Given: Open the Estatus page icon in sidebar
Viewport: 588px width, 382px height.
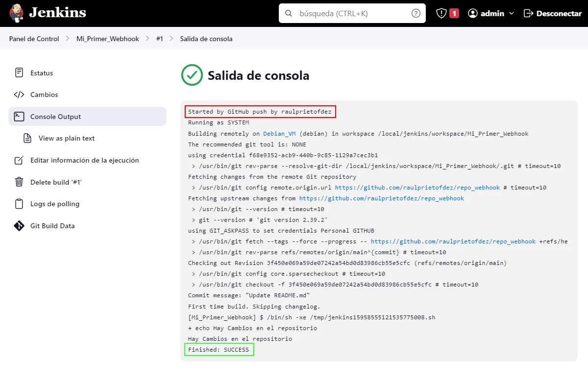Looking at the screenshot, I should (x=19, y=72).
